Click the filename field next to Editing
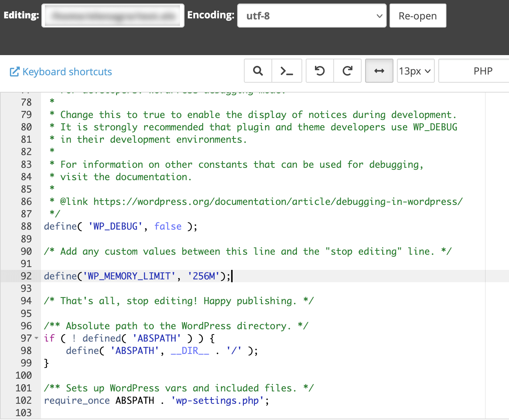Viewport: 509px width, 420px height. click(113, 16)
